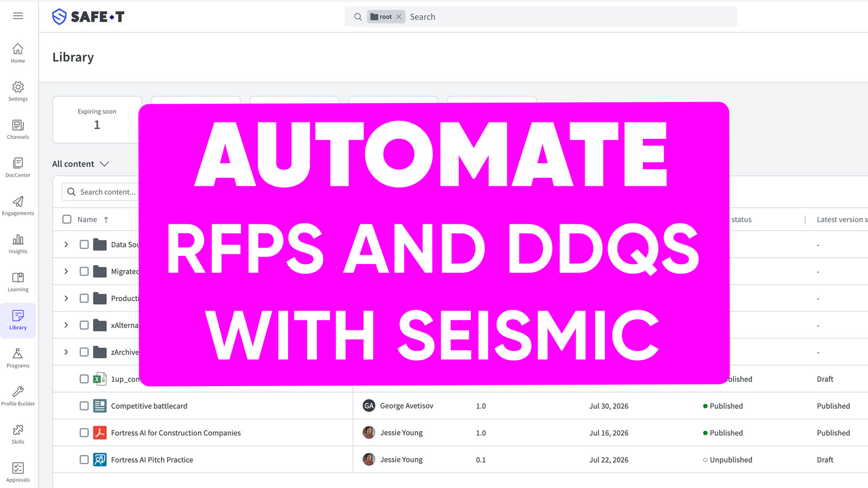Click George Avetisov's GA avatar
This screenshot has height=488, width=868.
(x=369, y=406)
